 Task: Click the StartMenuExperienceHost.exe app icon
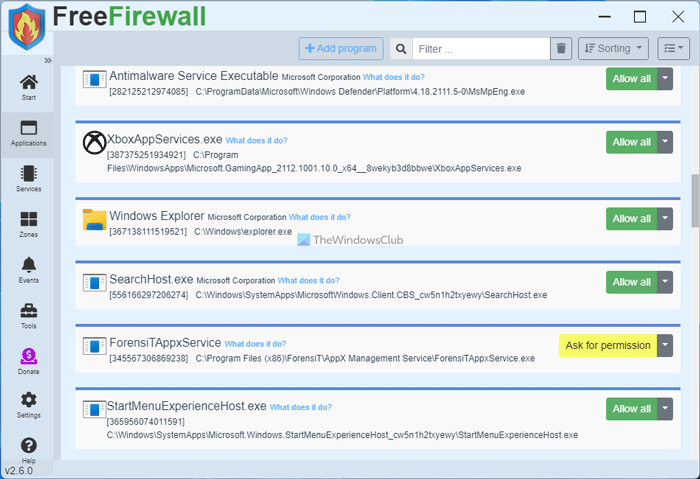click(x=94, y=409)
